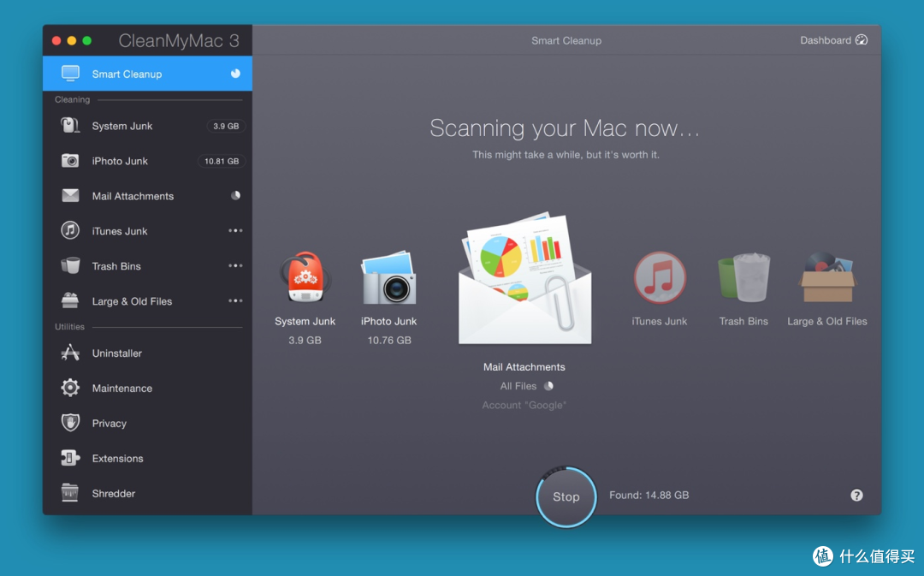The image size is (924, 576).
Task: Click the Dashboard gauge icon
Action: (x=862, y=40)
